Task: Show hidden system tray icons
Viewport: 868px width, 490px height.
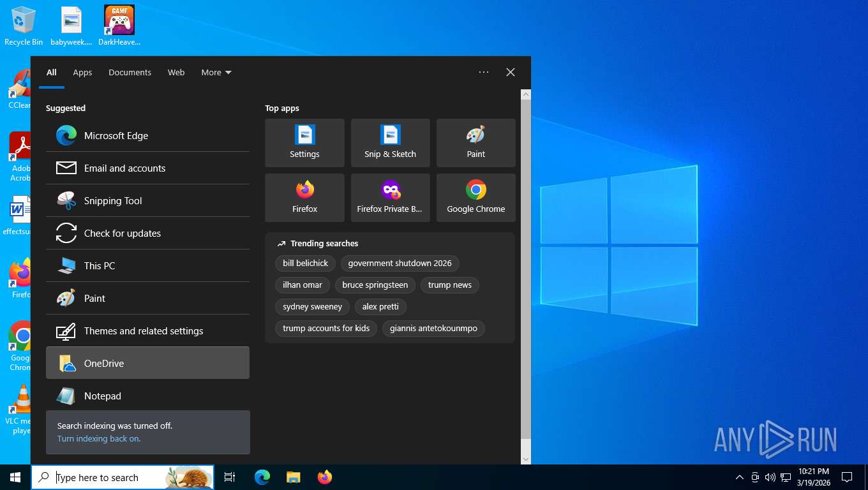Action: point(740,477)
